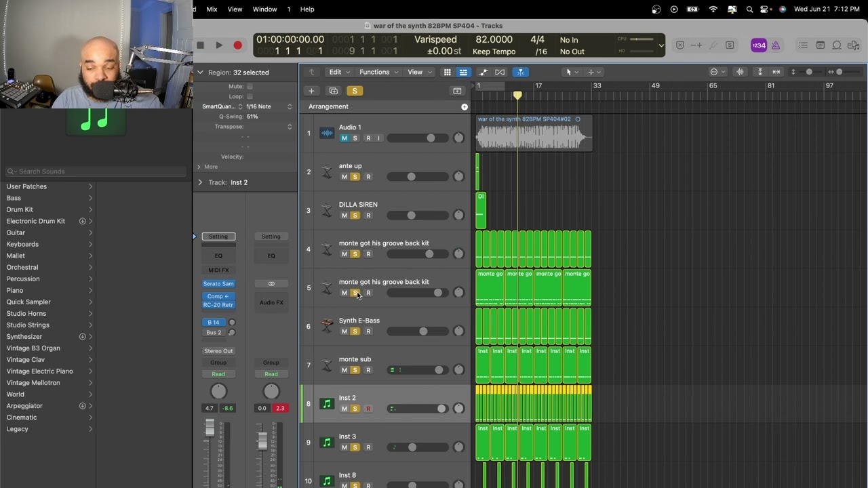Stop playback with the Stop button

tap(200, 45)
